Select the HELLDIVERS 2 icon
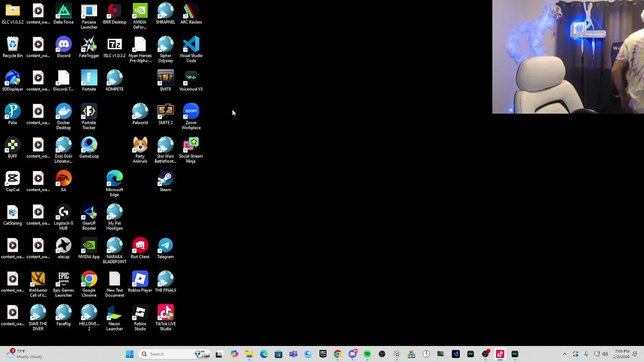This screenshot has width=644, height=362. (89, 318)
